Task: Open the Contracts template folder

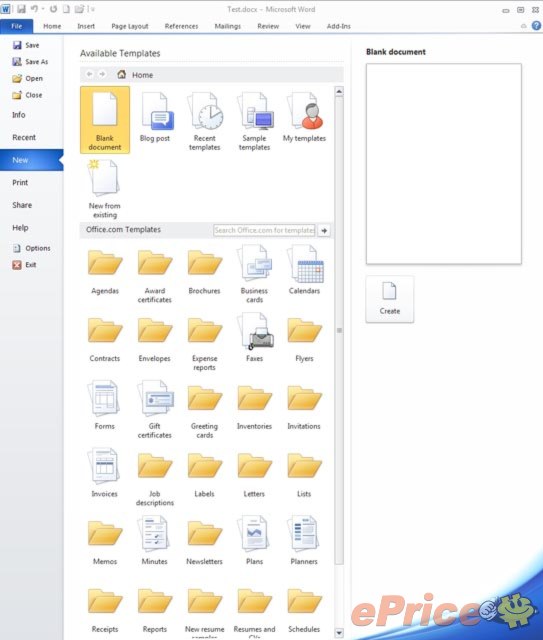Action: (x=105, y=338)
